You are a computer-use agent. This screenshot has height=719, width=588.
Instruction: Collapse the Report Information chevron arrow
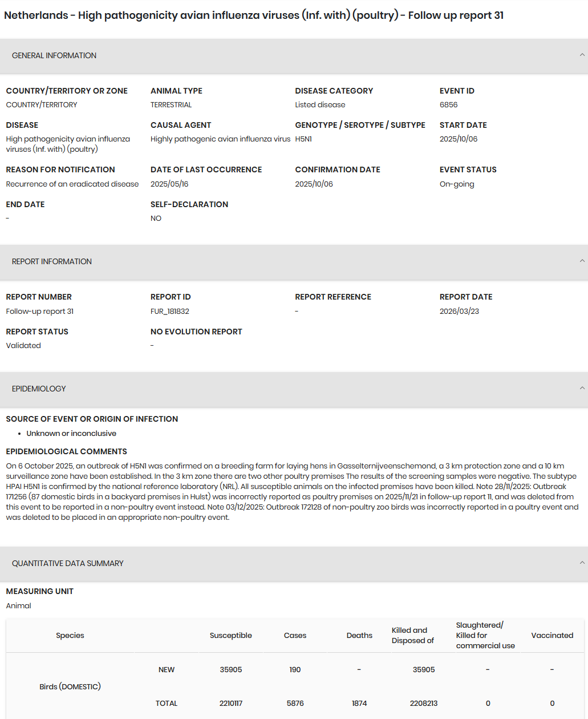tap(582, 261)
